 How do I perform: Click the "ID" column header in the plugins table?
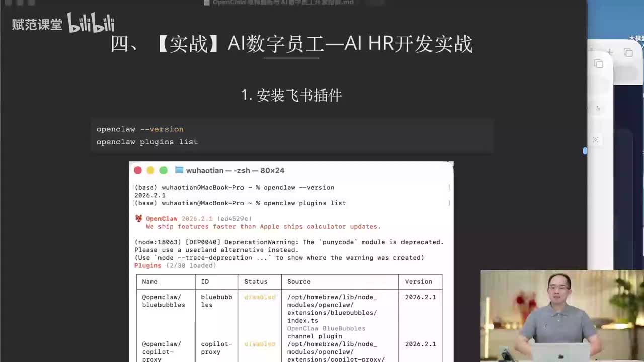(x=205, y=282)
